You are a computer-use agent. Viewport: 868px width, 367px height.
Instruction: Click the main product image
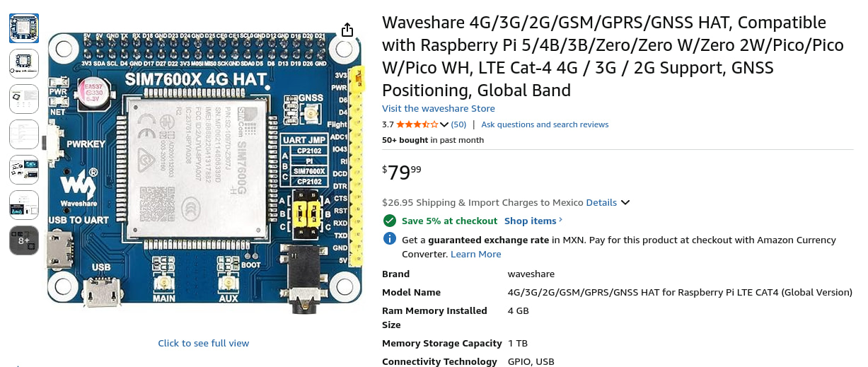203,168
